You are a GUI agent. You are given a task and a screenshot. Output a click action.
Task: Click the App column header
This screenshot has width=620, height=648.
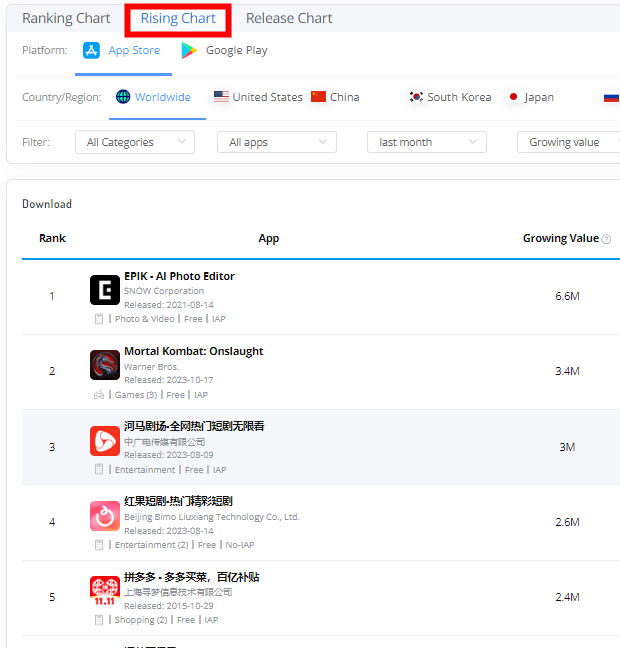269,238
